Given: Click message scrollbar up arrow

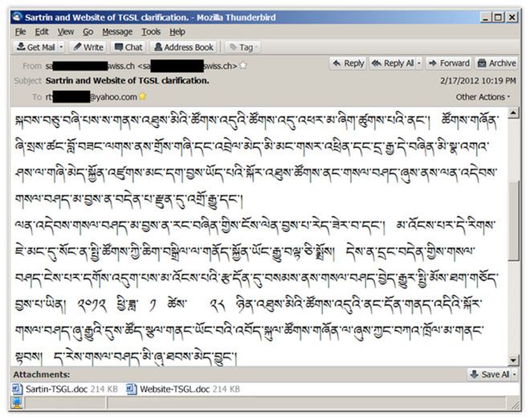Looking at the screenshot, I should [513, 113].
